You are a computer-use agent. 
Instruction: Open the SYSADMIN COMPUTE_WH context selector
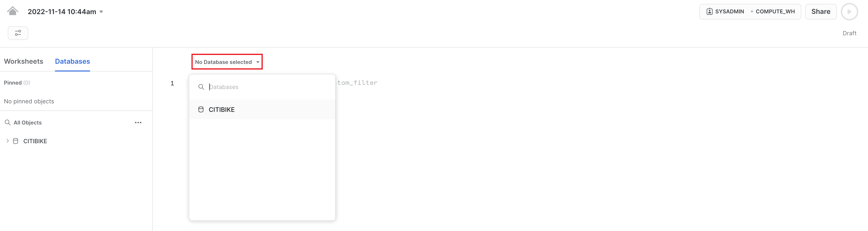point(750,11)
